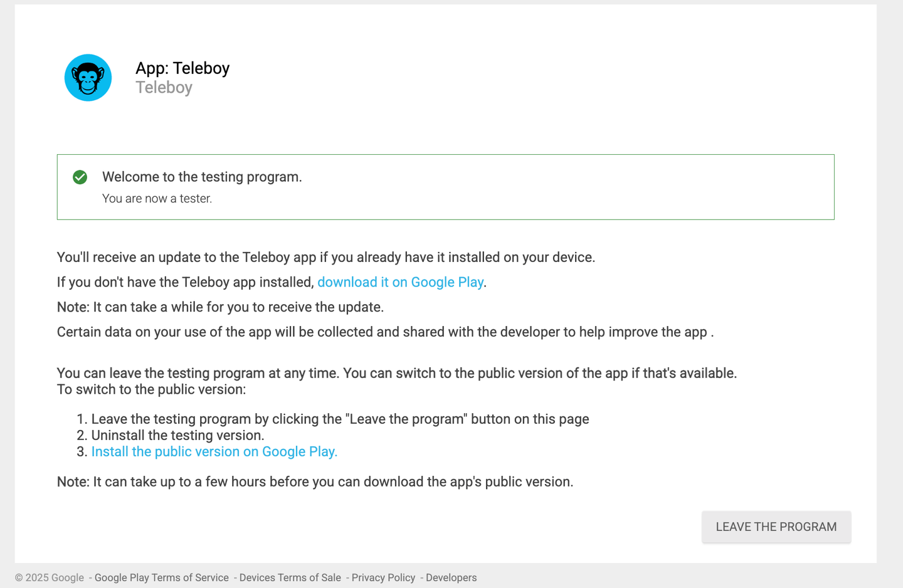This screenshot has height=588, width=903.
Task: Click the Teleboy monkey app icon
Action: click(88, 78)
